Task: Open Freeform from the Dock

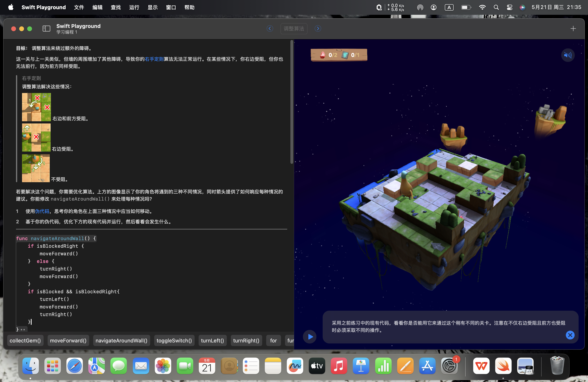Action: point(295,366)
